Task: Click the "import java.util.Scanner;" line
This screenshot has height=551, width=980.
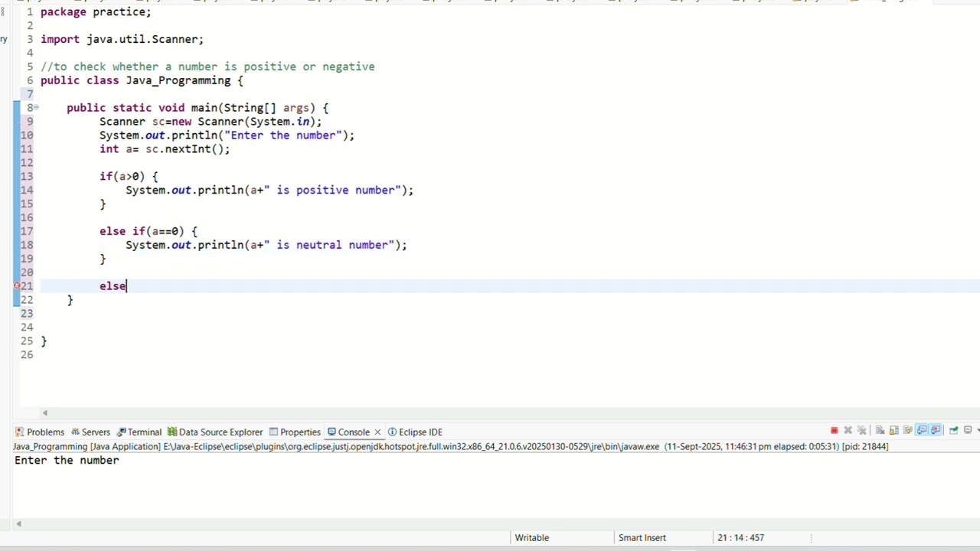Action: [x=122, y=39]
